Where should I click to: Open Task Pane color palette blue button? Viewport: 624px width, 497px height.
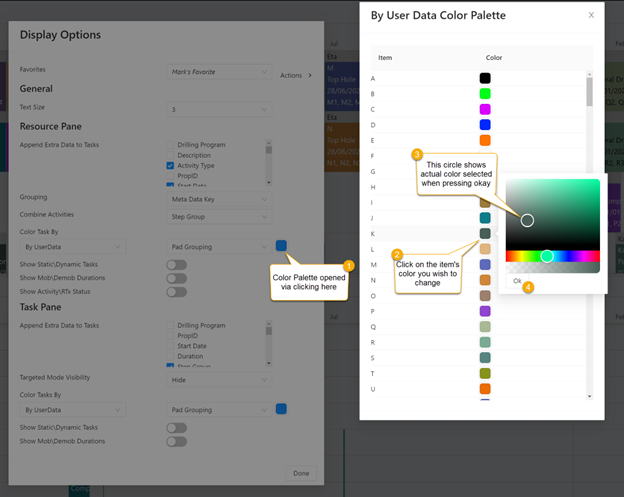coord(281,410)
